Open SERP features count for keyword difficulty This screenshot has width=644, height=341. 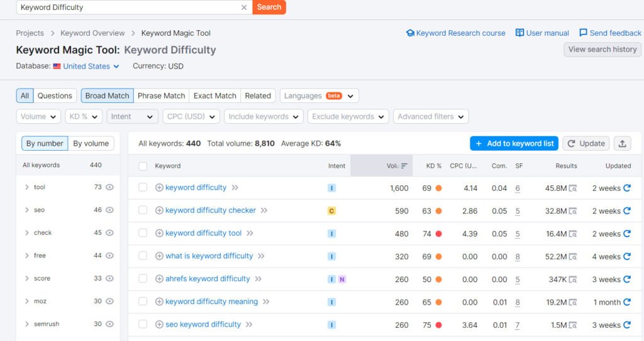pyautogui.click(x=518, y=188)
